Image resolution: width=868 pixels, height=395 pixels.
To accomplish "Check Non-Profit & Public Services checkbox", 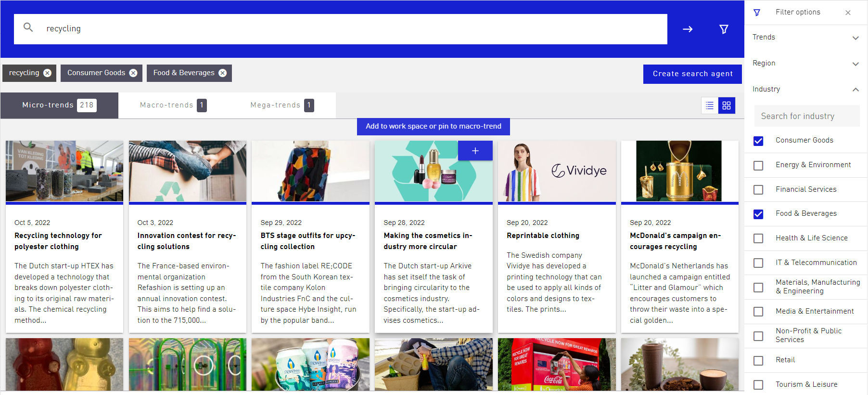I will click(x=758, y=336).
